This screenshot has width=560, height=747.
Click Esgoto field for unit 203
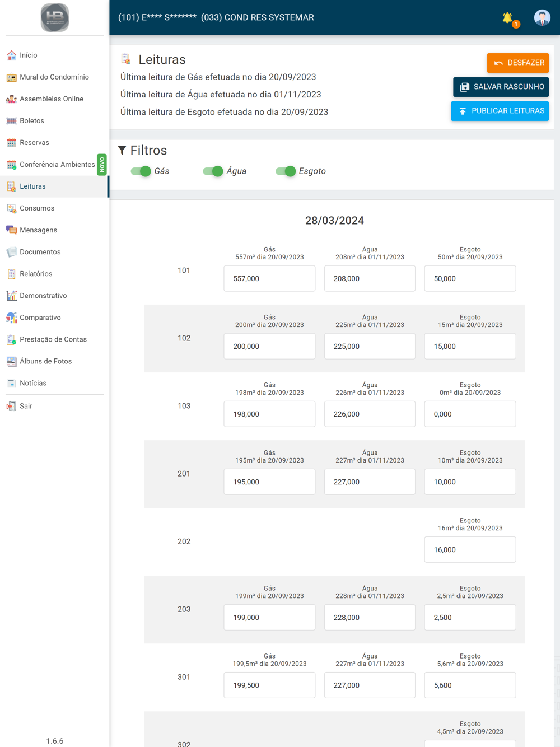[470, 617]
